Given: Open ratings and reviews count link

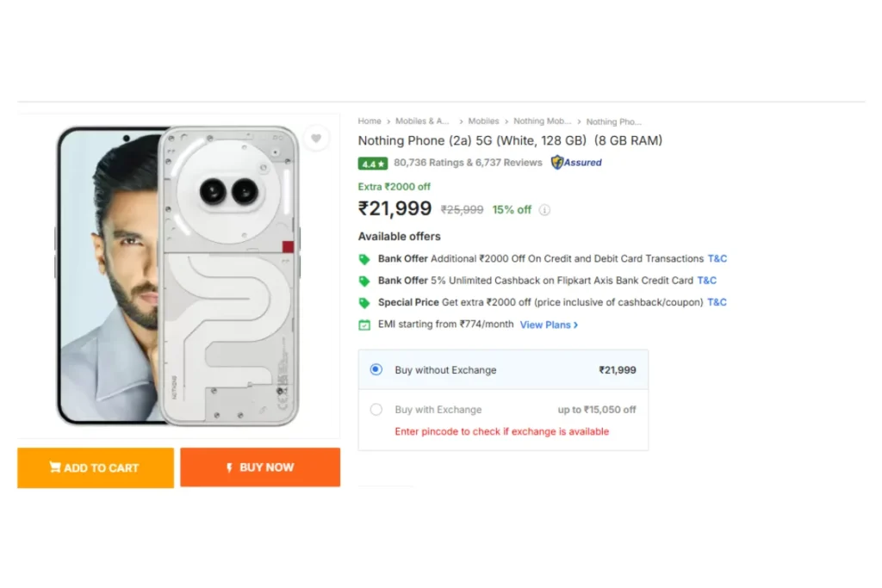Looking at the screenshot, I should (468, 163).
